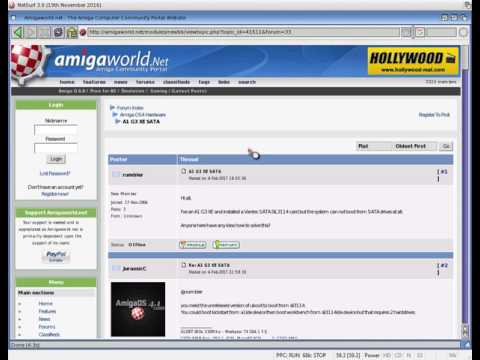Click the URL address bar
Screen dimensions: 480x360
[243, 32]
